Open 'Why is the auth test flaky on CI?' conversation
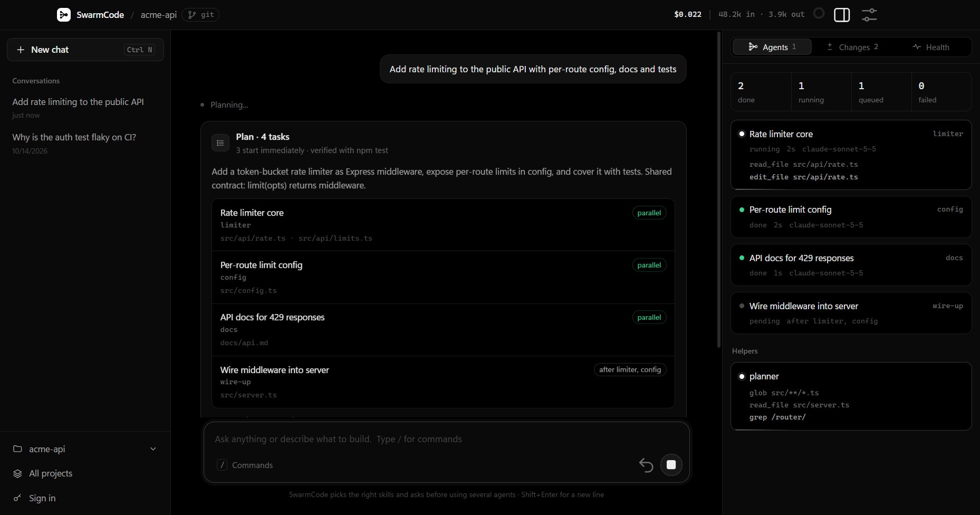980x515 pixels. [x=85, y=143]
